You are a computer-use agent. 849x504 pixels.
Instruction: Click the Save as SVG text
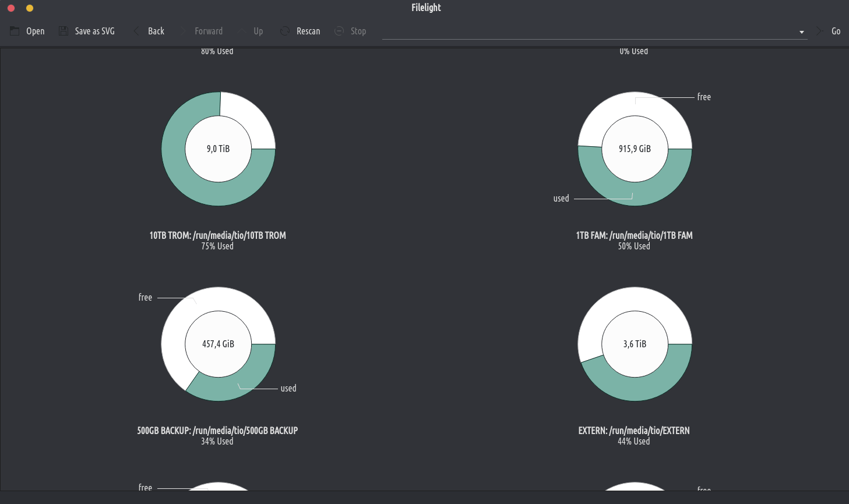pos(94,31)
